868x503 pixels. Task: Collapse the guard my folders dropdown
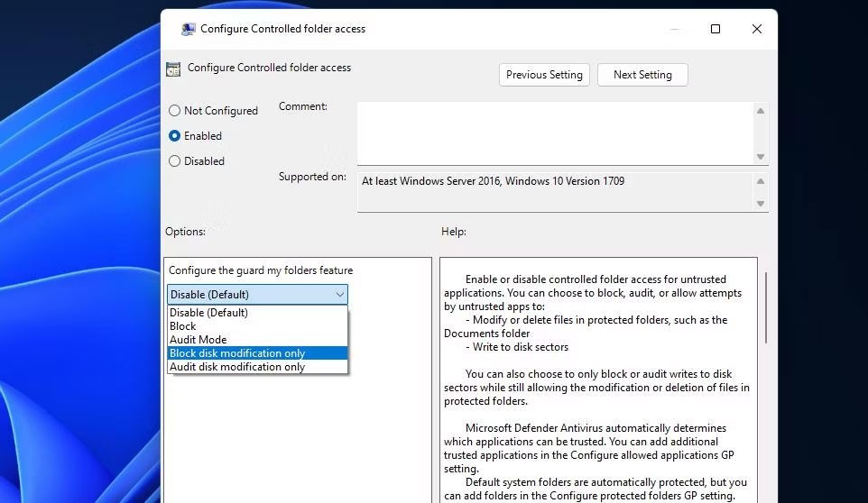339,295
